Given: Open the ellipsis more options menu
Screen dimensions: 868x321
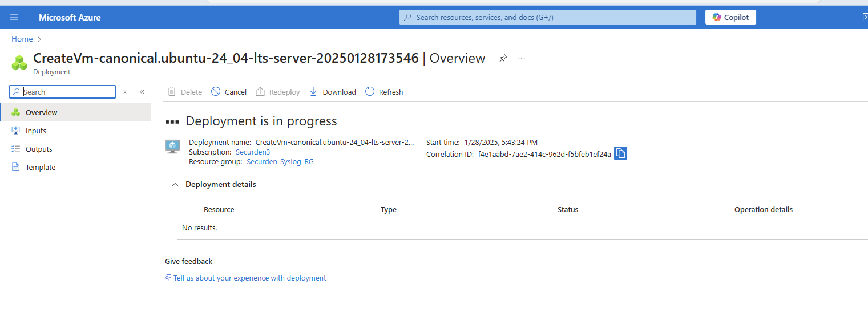Looking at the screenshot, I should coord(522,58).
